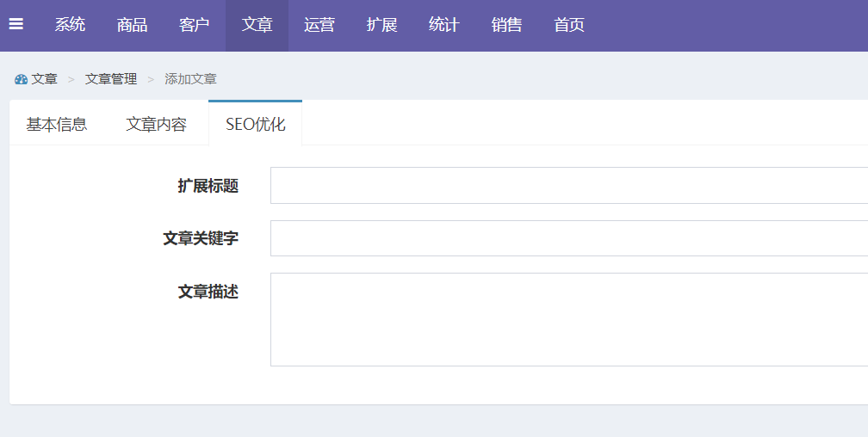Click the 文章管理 breadcrumb link
Viewport: 868px width, 437px height.
pyautogui.click(x=111, y=79)
